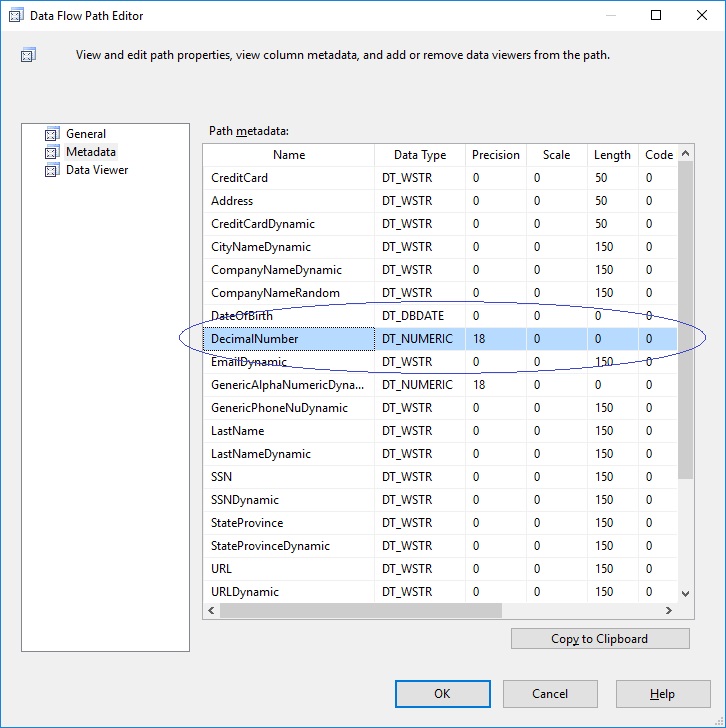Screen dimensions: 726x728
Task: Click the Precision column header
Action: 496,155
